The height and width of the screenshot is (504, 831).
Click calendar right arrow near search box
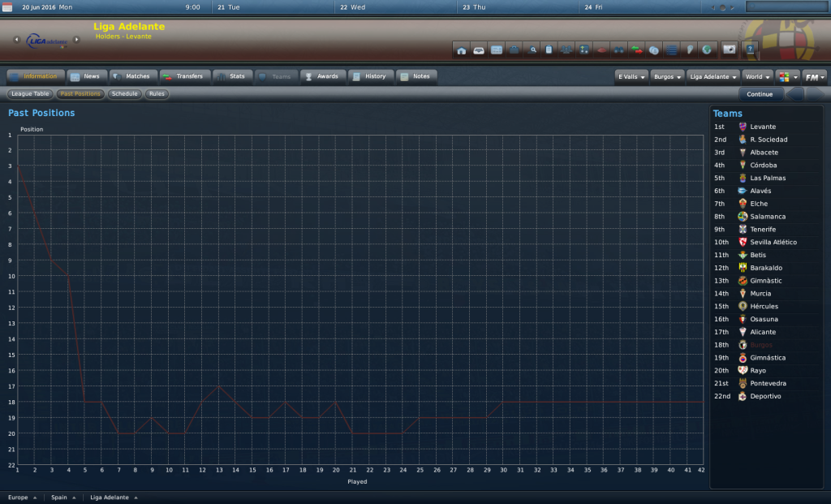coord(733,7)
